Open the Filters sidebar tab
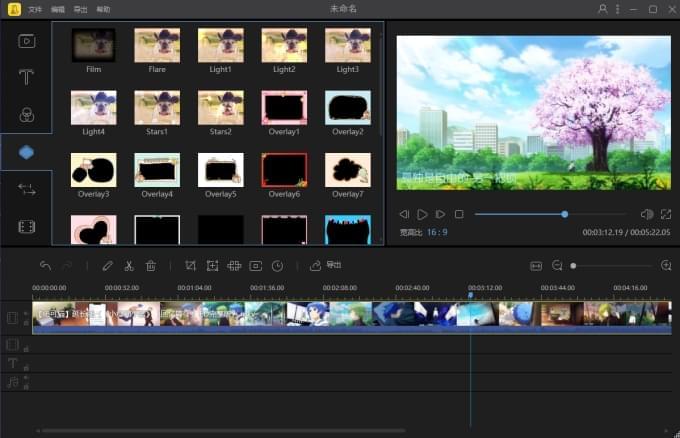 26,115
